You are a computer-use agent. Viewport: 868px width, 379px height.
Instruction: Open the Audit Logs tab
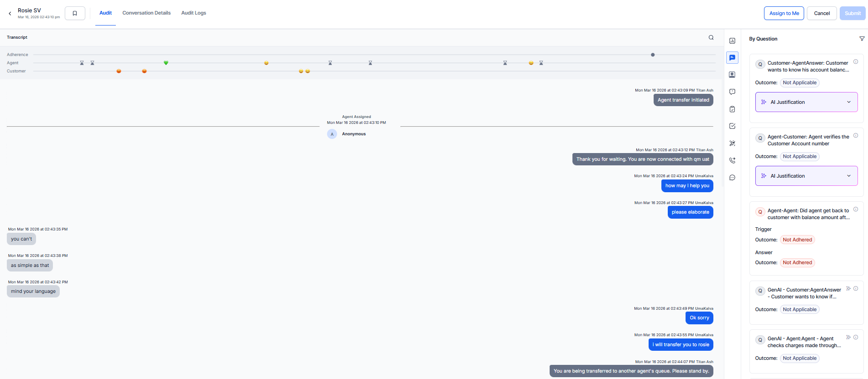click(193, 13)
